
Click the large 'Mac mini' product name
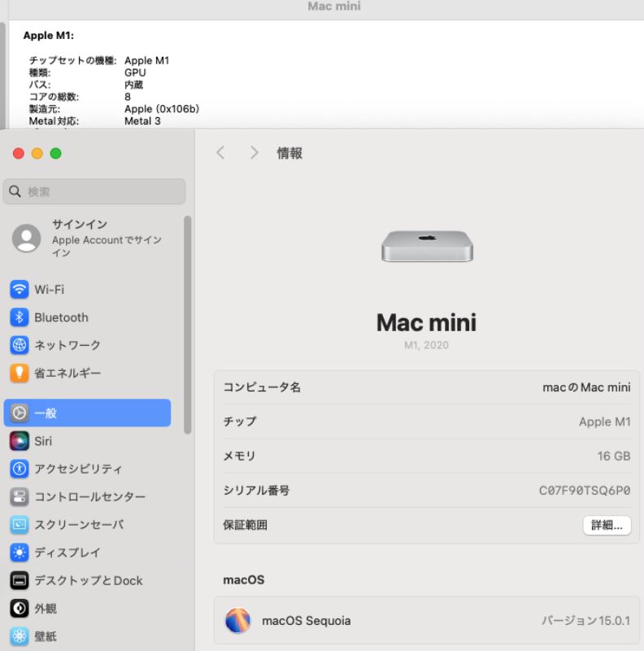tap(427, 322)
